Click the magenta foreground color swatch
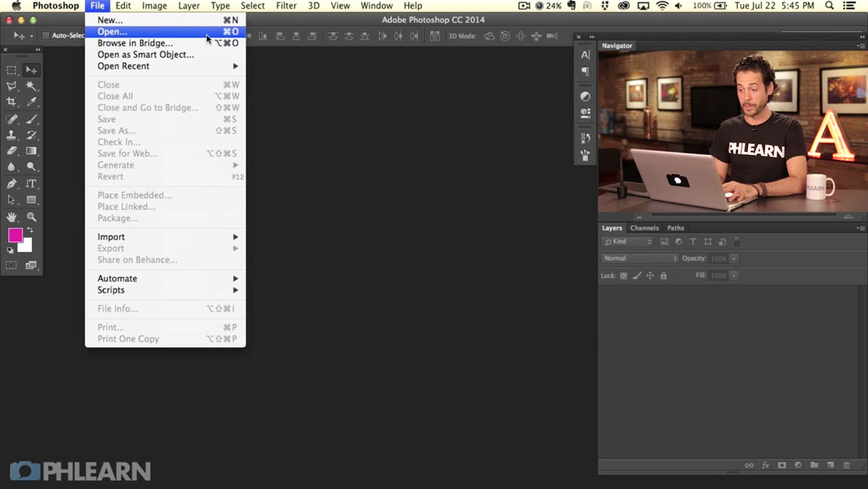868x489 pixels. [15, 235]
